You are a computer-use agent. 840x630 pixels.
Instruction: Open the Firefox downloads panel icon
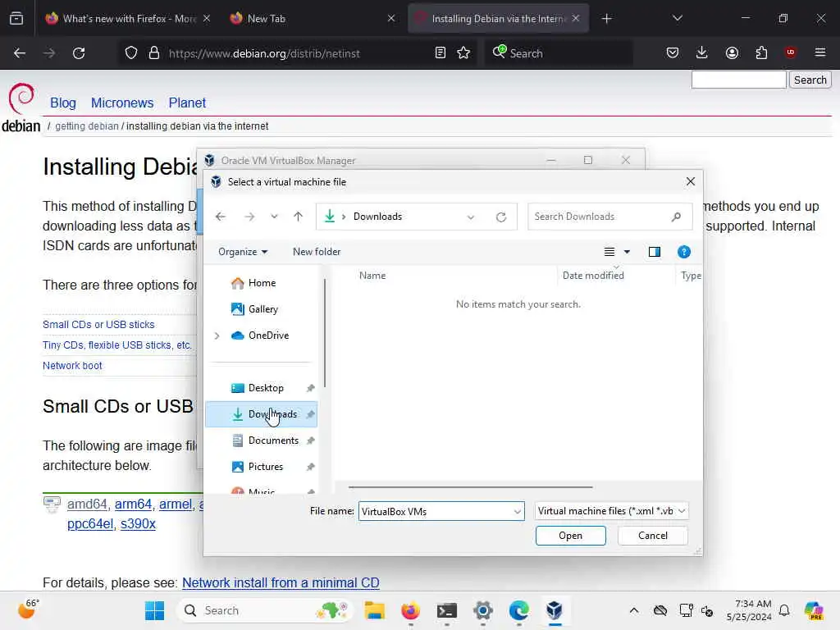tap(702, 53)
